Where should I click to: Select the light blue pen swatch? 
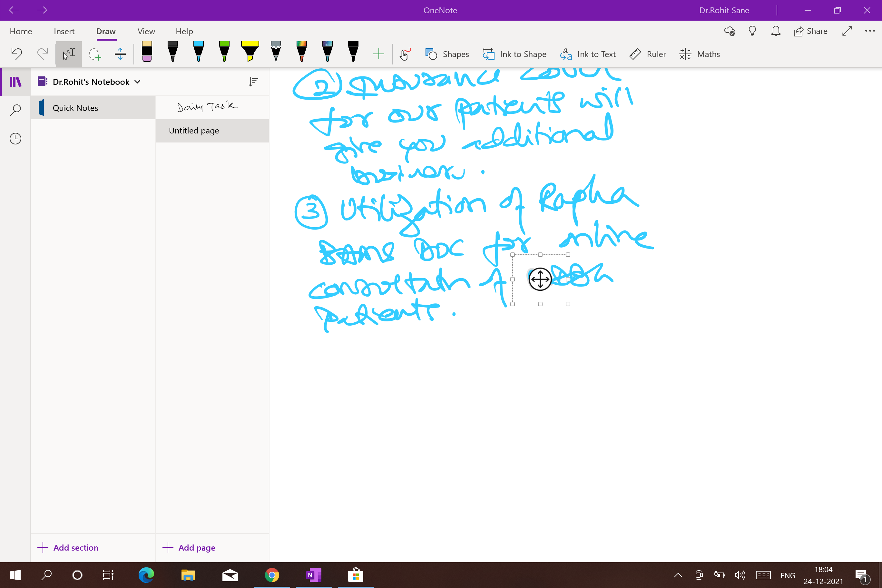[198, 52]
